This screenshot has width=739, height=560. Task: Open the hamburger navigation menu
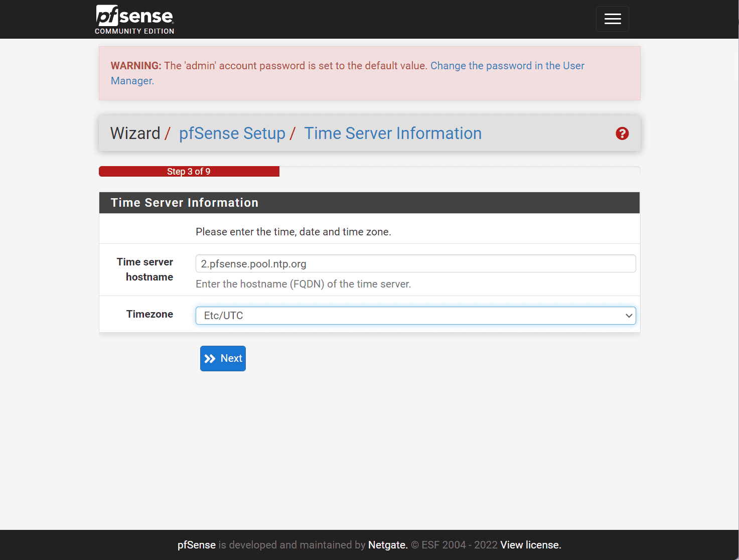click(612, 19)
